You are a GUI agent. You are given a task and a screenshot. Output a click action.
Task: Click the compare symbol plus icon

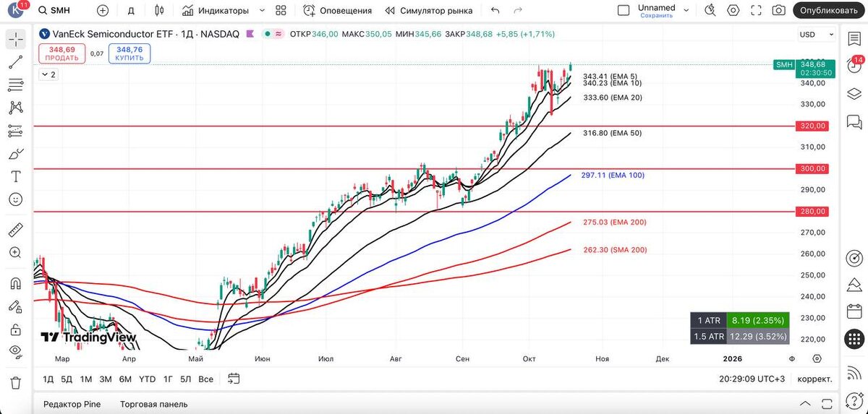tap(103, 11)
